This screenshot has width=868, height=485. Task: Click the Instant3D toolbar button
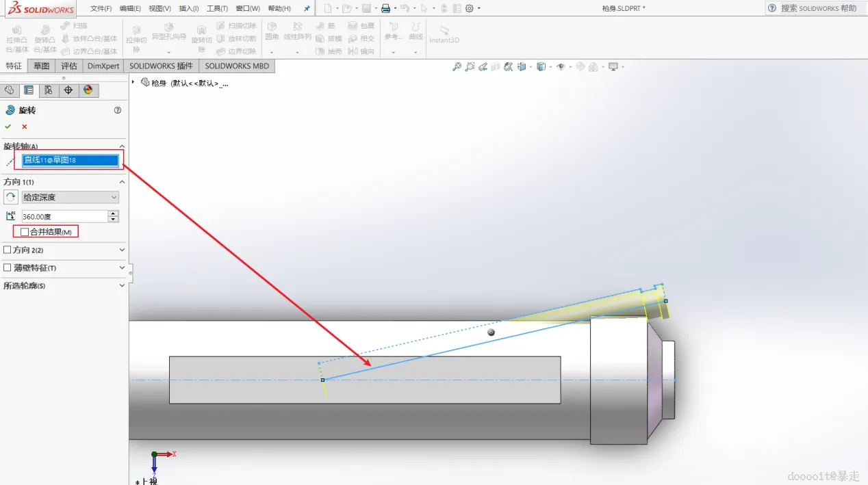point(444,34)
